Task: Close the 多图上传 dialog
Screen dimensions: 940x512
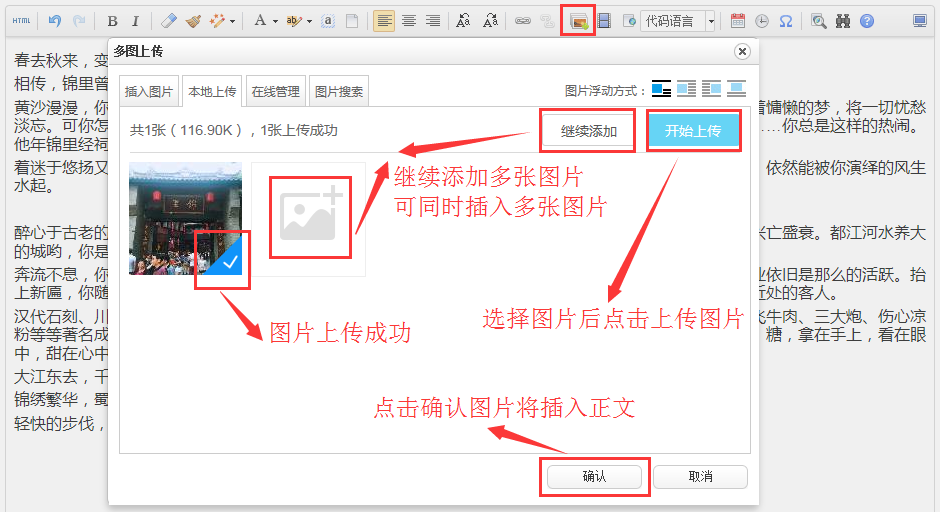Action: [x=742, y=52]
